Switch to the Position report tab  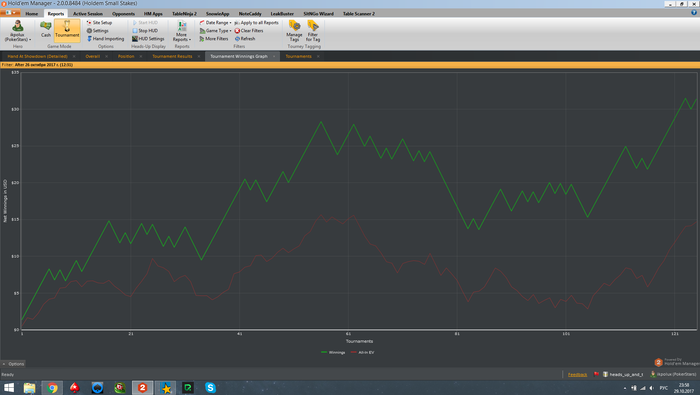coord(126,56)
